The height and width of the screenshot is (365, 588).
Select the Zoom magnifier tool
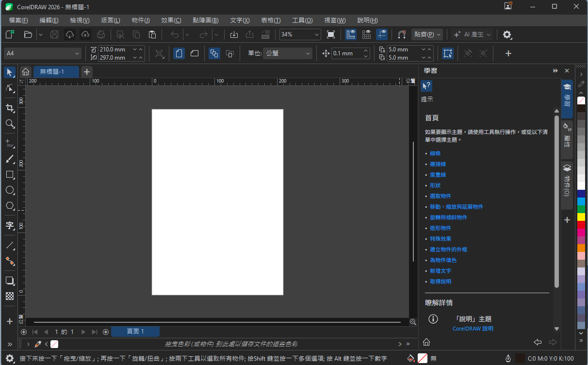point(10,124)
